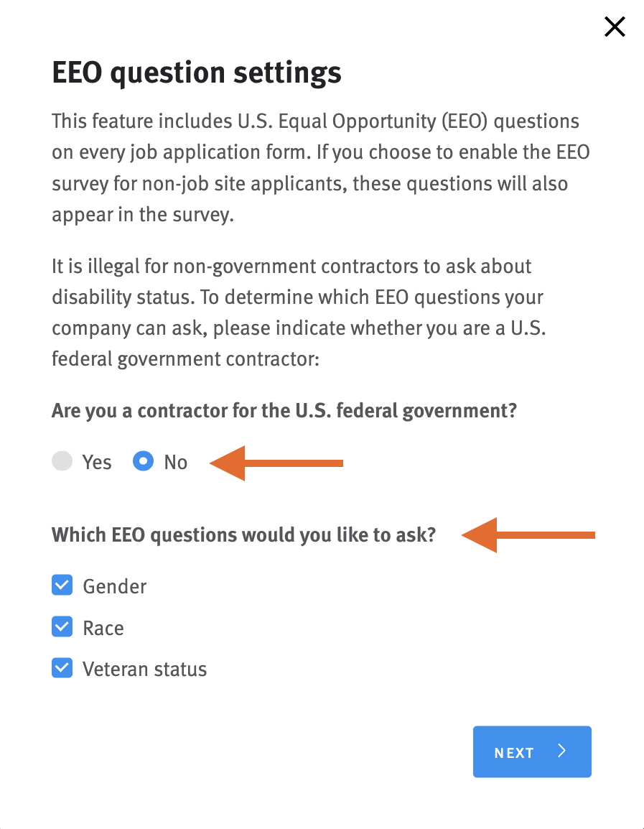Click the NEXT button
644x829 pixels.
pos(531,752)
